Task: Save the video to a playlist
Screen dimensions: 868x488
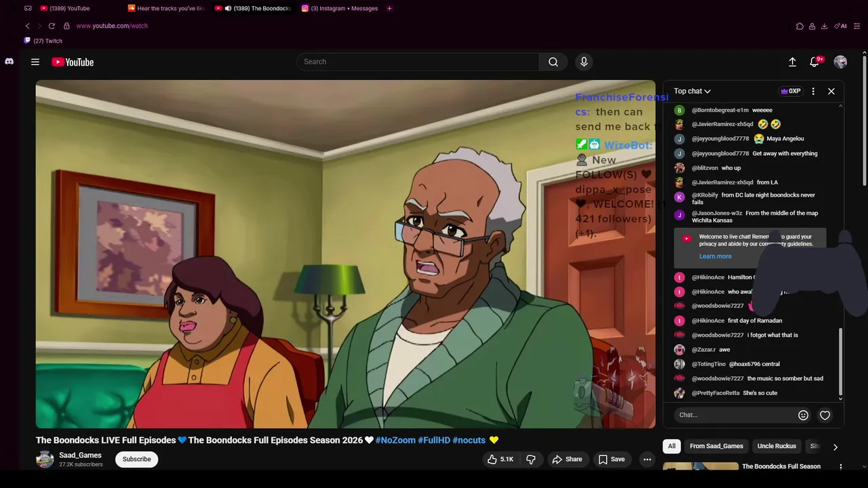Action: pos(612,460)
